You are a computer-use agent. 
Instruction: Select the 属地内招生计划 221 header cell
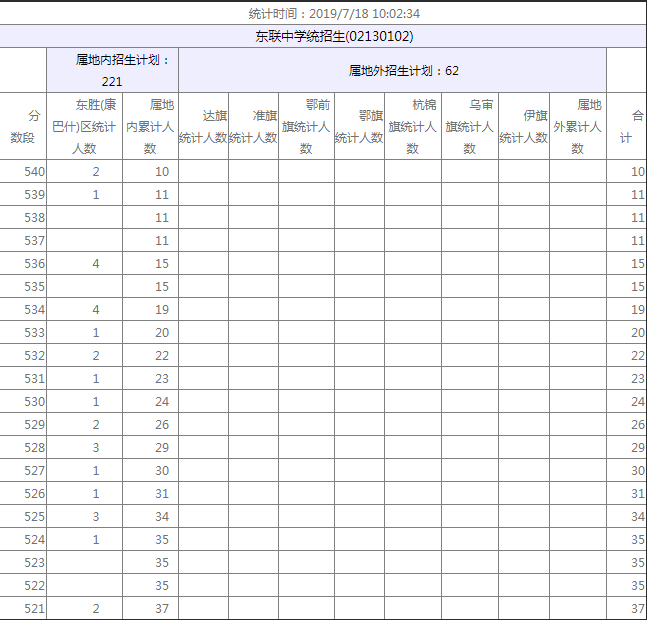tap(112, 70)
